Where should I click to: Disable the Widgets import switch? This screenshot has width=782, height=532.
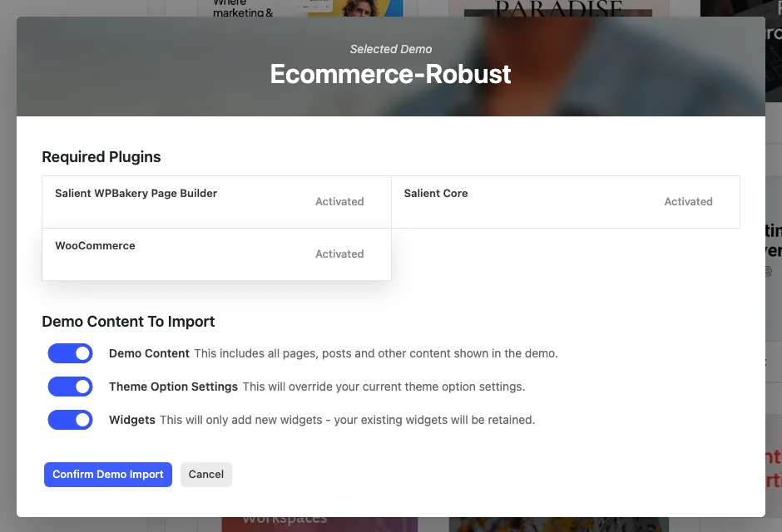click(71, 420)
